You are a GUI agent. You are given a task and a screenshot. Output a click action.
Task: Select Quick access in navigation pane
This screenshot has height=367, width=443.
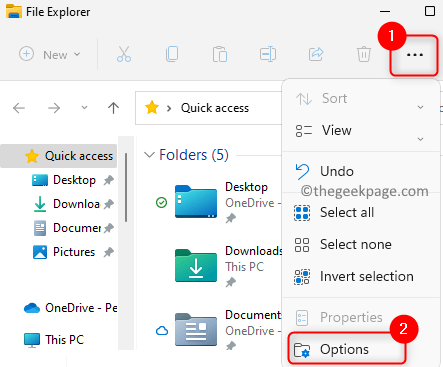59,156
